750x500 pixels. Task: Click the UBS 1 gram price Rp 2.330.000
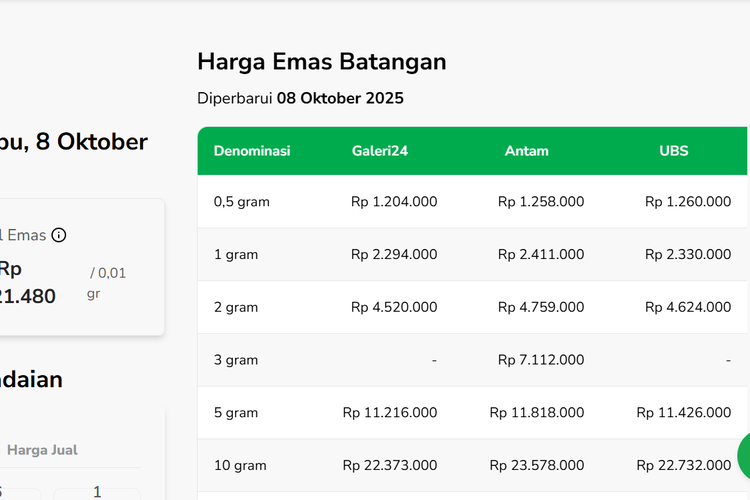click(688, 255)
